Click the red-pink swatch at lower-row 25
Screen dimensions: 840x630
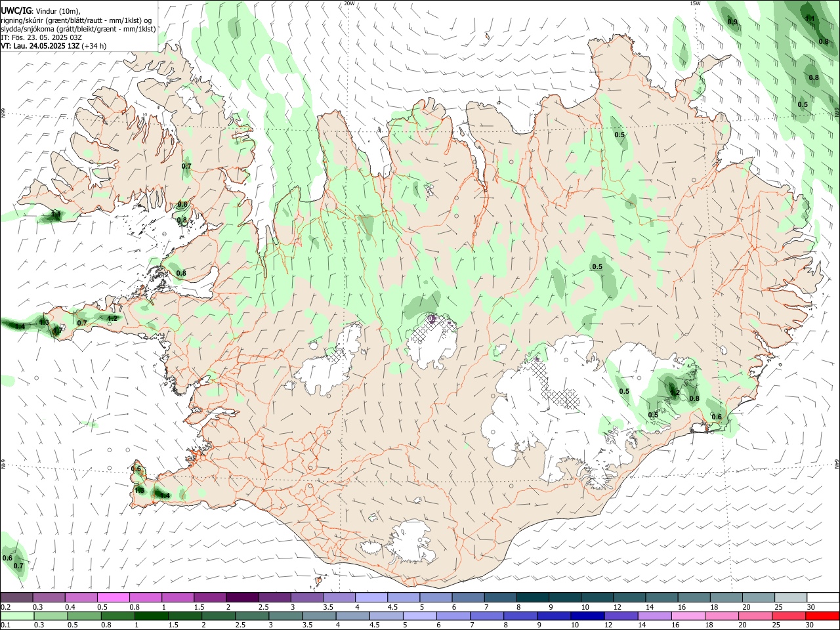pos(789,616)
